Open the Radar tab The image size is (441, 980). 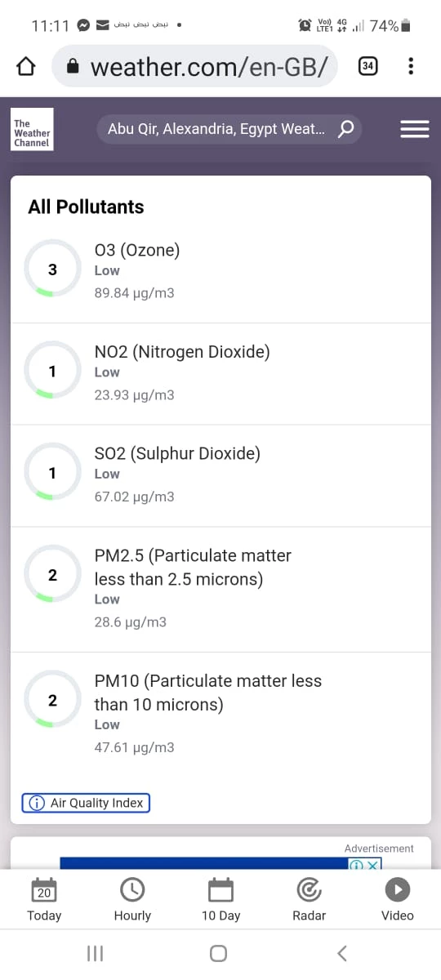(309, 900)
